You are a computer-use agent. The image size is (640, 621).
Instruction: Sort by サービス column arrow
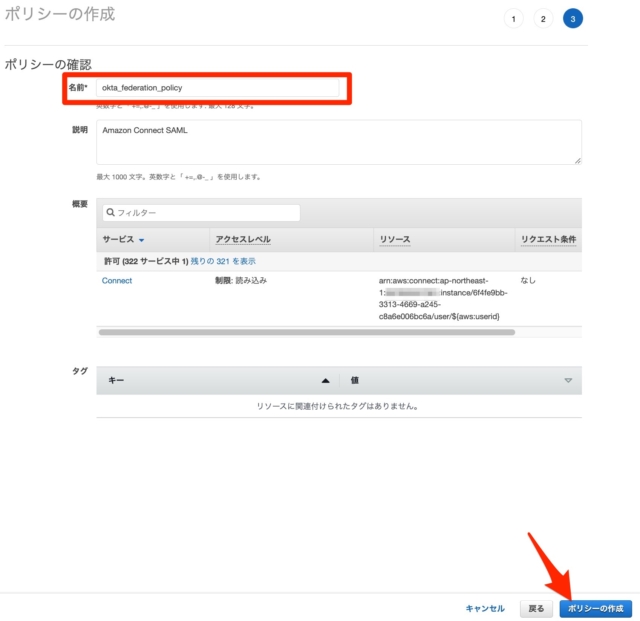coord(141,241)
